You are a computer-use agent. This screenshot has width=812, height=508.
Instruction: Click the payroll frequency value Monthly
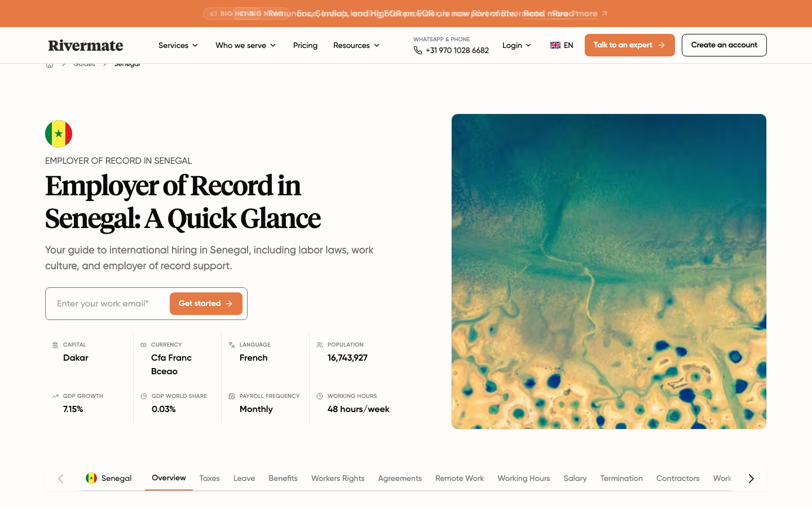click(x=256, y=409)
